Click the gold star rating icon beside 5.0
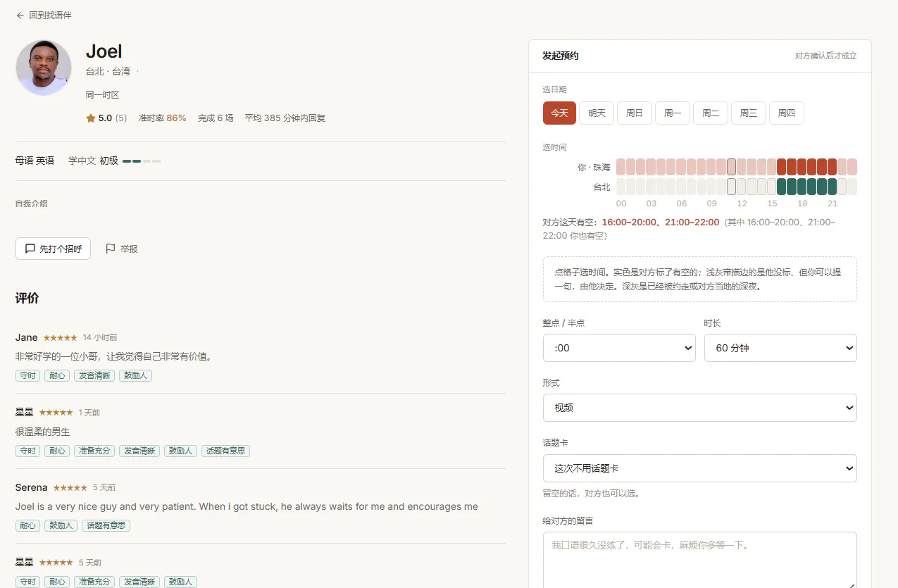 (x=90, y=118)
